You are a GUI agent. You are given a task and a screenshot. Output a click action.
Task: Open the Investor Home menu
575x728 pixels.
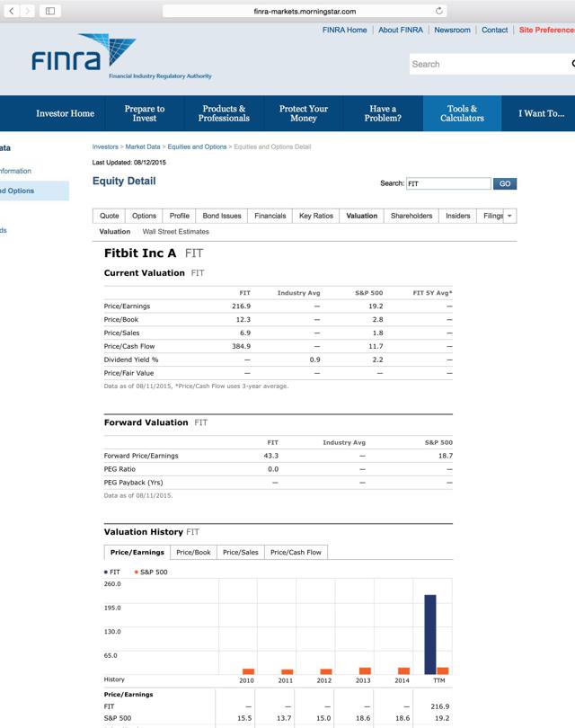(x=65, y=113)
